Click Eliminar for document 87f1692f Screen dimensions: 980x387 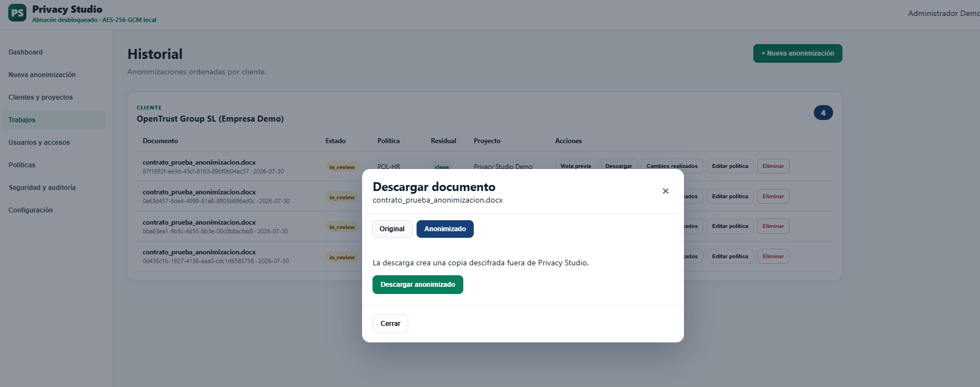tap(773, 166)
